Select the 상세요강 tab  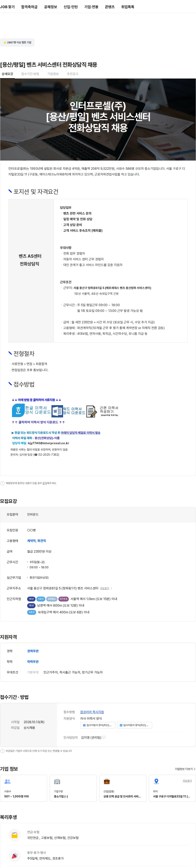(7, 74)
